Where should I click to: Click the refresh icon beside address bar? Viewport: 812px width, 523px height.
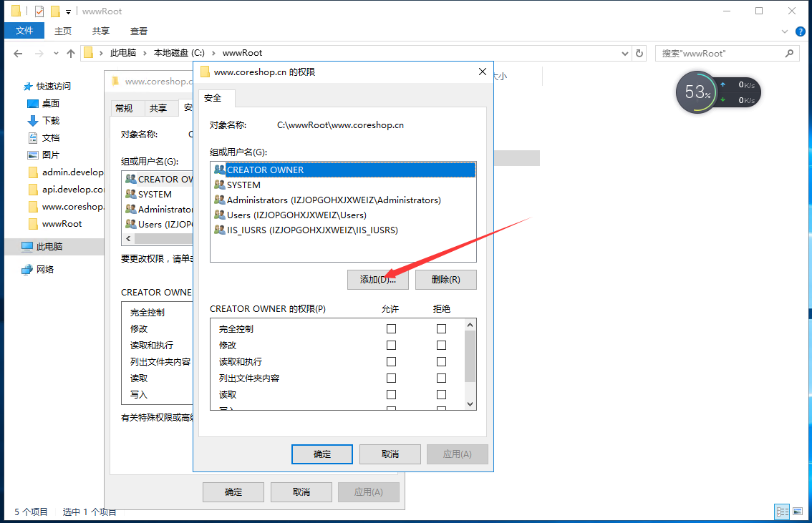(x=639, y=54)
